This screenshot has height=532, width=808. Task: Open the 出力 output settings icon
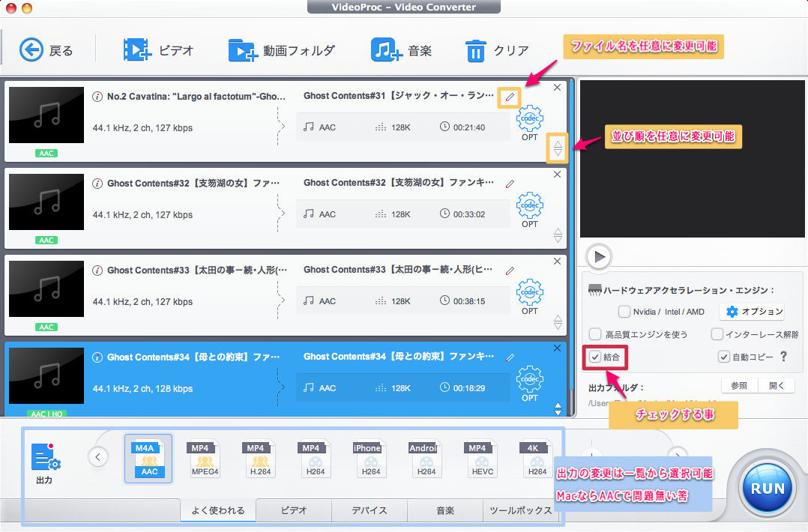click(x=45, y=464)
